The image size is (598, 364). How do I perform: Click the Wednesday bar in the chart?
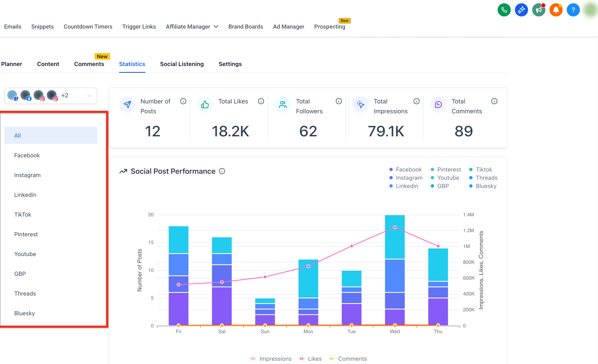395,270
